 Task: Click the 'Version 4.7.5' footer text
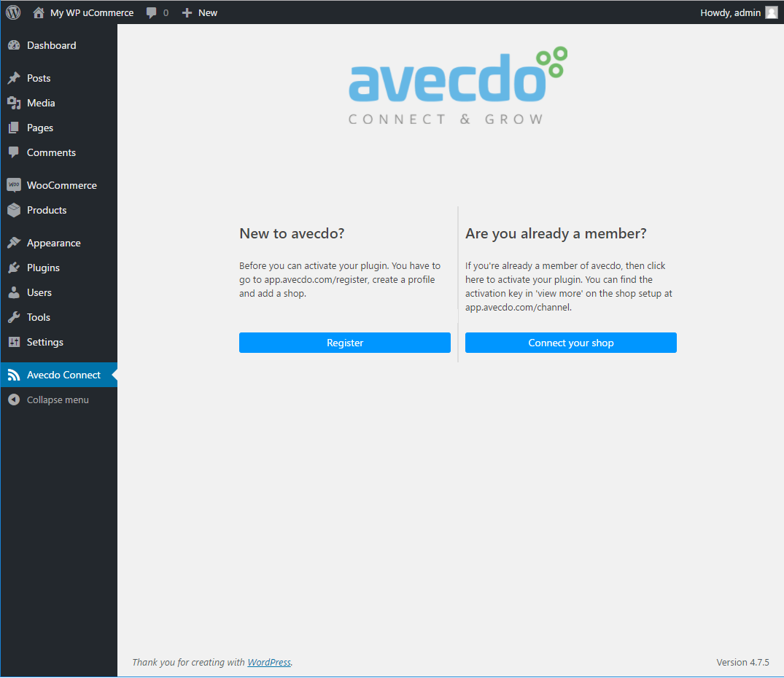[x=742, y=662]
